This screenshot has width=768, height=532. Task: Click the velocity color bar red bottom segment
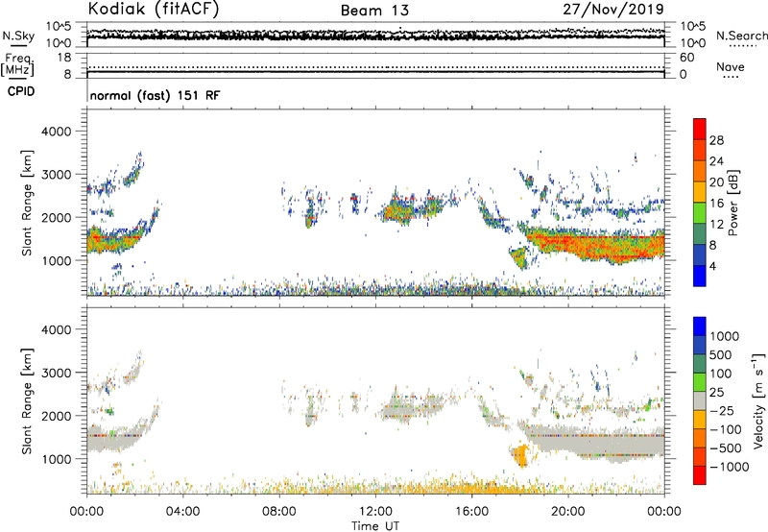700,475
